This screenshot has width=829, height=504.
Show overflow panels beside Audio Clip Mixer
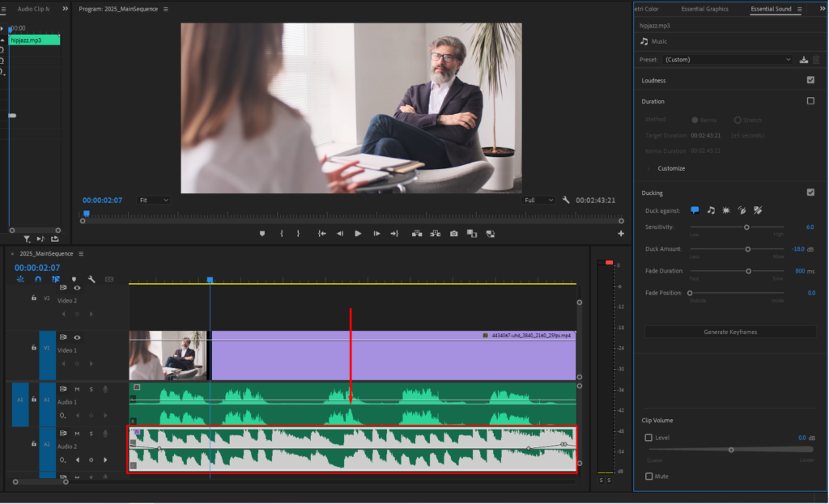(x=65, y=8)
